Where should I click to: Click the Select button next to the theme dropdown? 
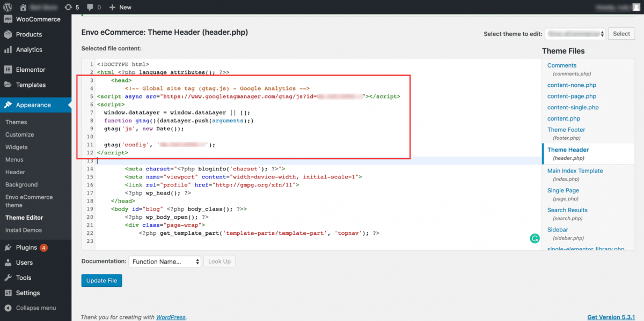(x=621, y=34)
